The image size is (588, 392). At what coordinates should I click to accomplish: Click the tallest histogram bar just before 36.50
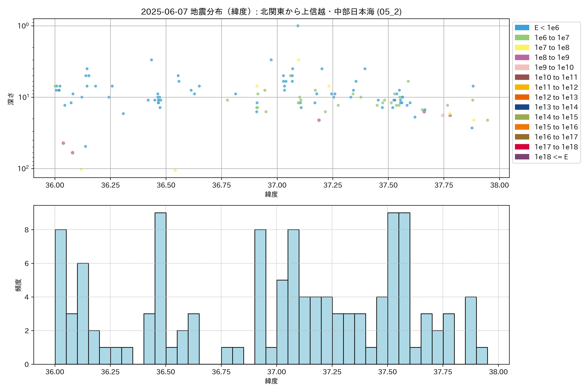pos(160,288)
